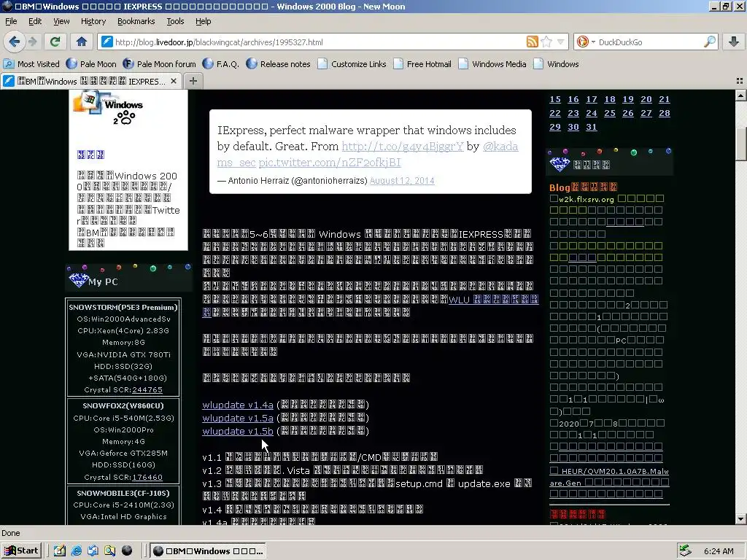
Task: Open a new tab with plus button
Action: 193,81
